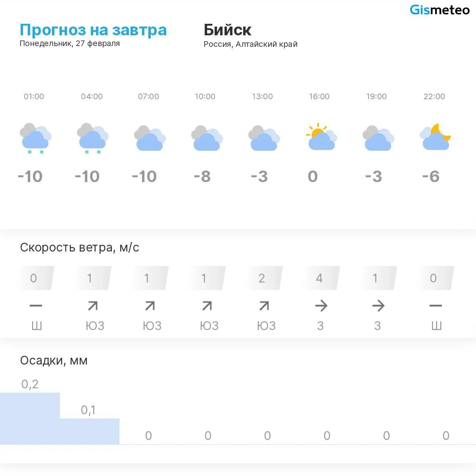Screen dimensions: 476x476
Task: Click the 19:00 time label
Action: (376, 96)
